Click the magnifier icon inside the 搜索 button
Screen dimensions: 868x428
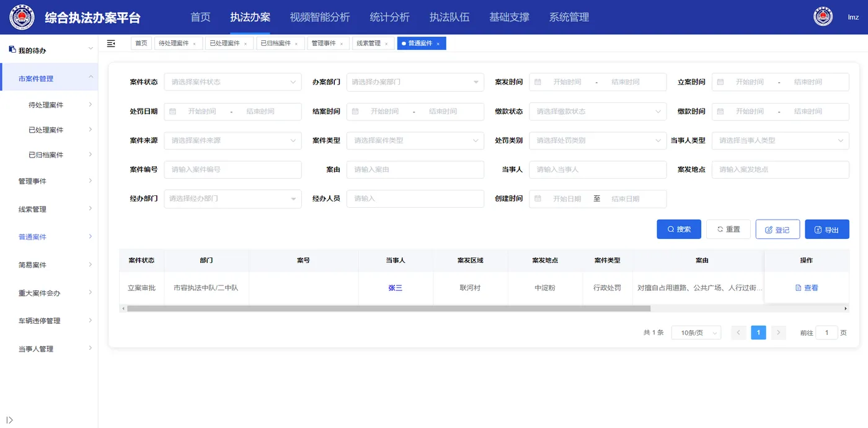(670, 229)
